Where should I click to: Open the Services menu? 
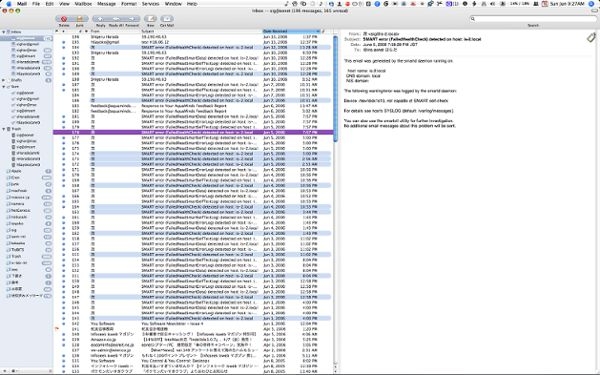pyautogui.click(x=150, y=4)
